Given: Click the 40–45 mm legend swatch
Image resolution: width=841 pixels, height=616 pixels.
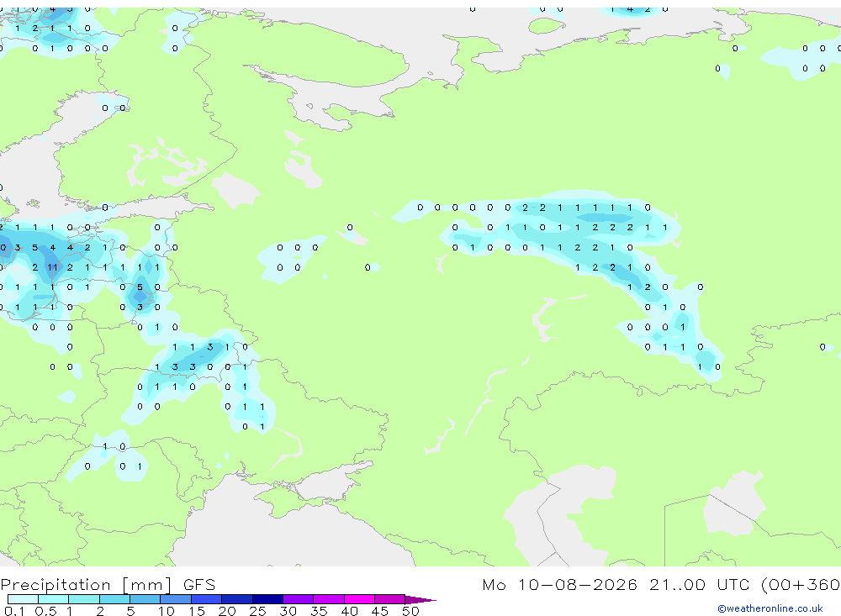Looking at the screenshot, I should pos(359,599).
